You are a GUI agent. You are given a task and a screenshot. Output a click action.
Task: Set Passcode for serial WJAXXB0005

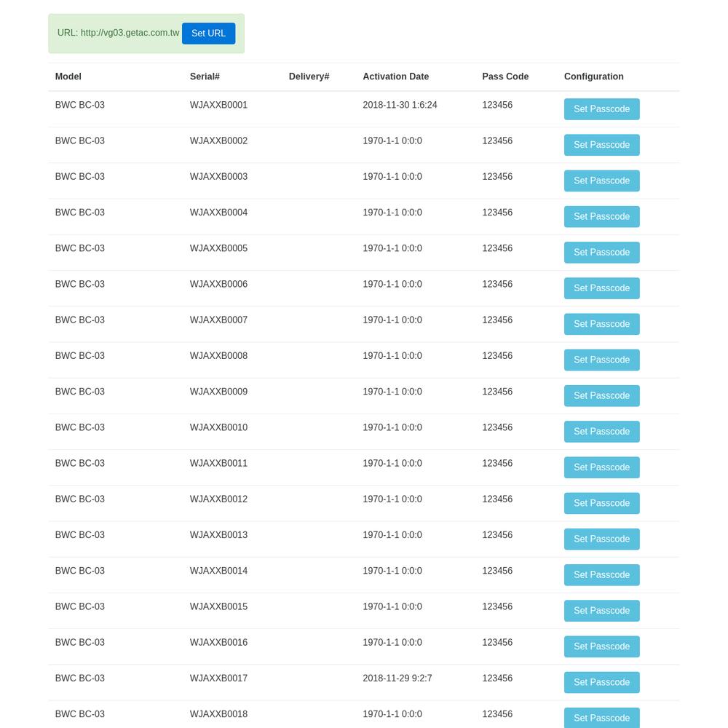(602, 253)
